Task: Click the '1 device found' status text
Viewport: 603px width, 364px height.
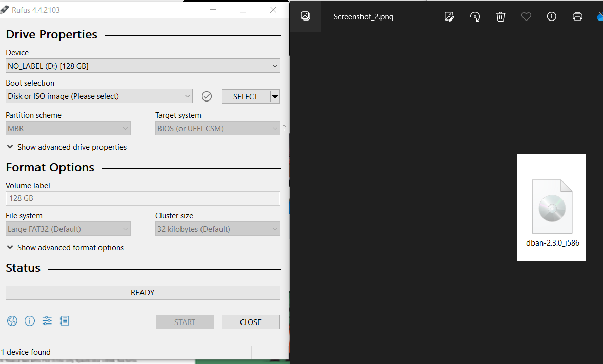Action: pyautogui.click(x=26, y=352)
